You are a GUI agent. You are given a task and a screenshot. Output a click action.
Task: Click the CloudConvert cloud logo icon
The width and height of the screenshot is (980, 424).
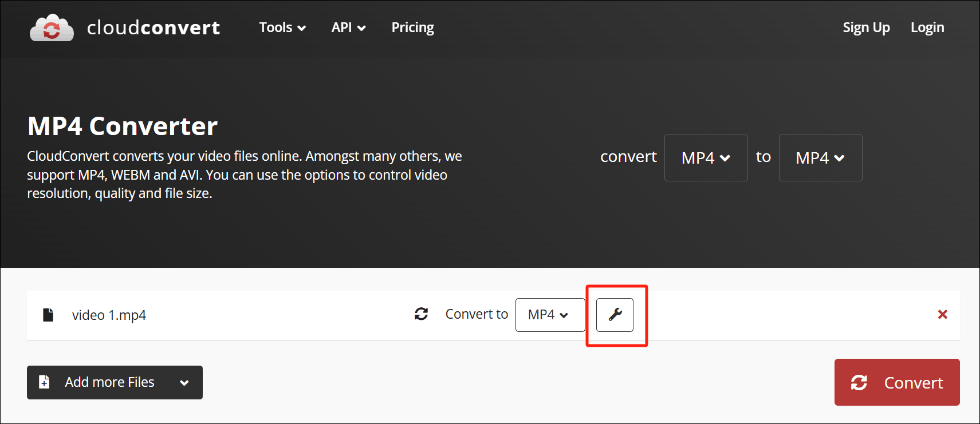coord(52,27)
